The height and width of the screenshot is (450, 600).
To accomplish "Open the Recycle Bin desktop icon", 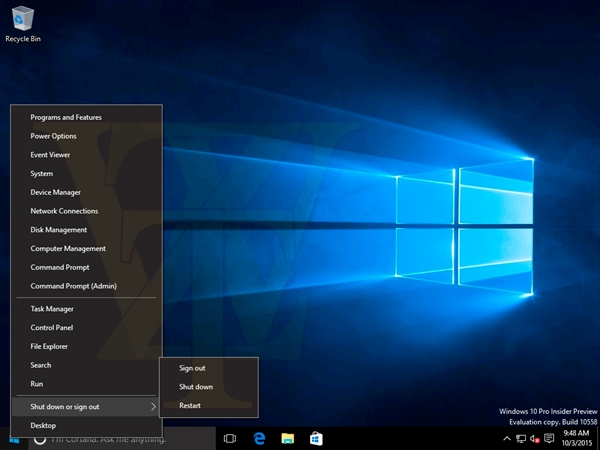I will tap(22, 20).
